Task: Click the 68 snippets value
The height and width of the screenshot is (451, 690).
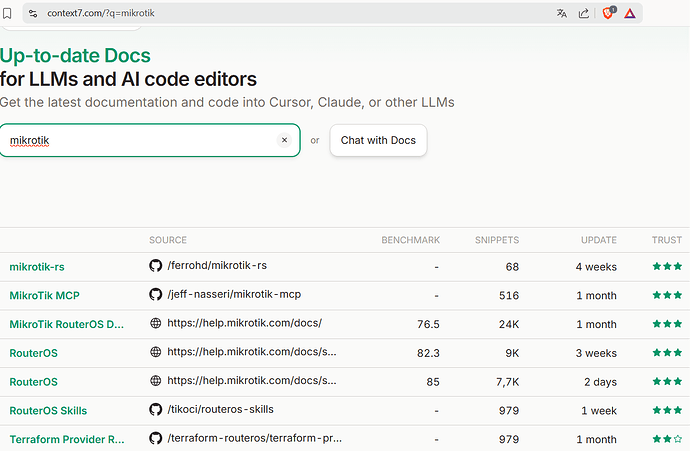Action: pos(512,267)
